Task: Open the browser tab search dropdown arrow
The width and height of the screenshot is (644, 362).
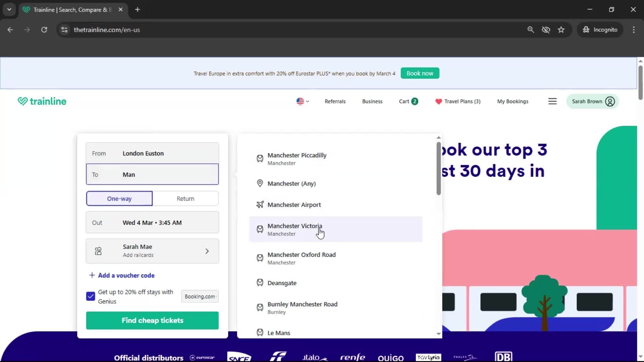Action: point(9,9)
